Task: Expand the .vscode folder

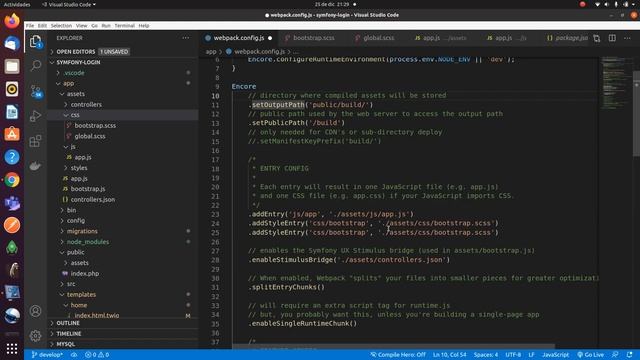Action: point(74,73)
